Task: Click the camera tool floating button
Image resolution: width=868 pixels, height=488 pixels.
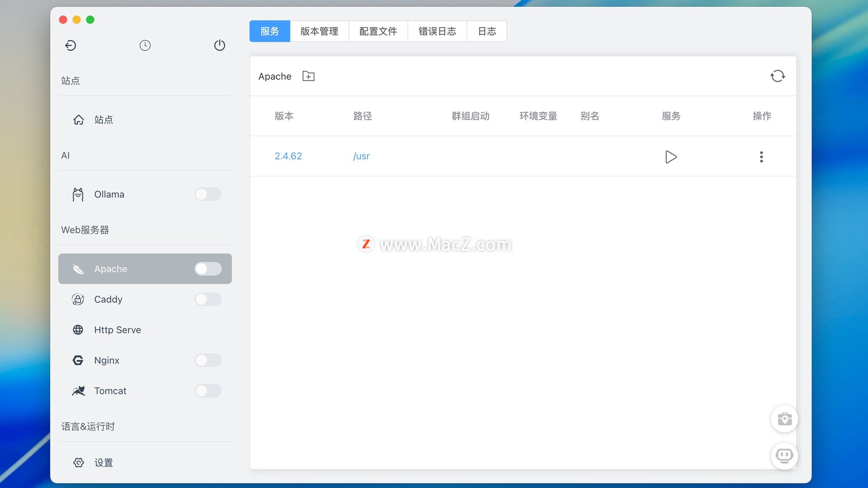Action: tap(784, 419)
